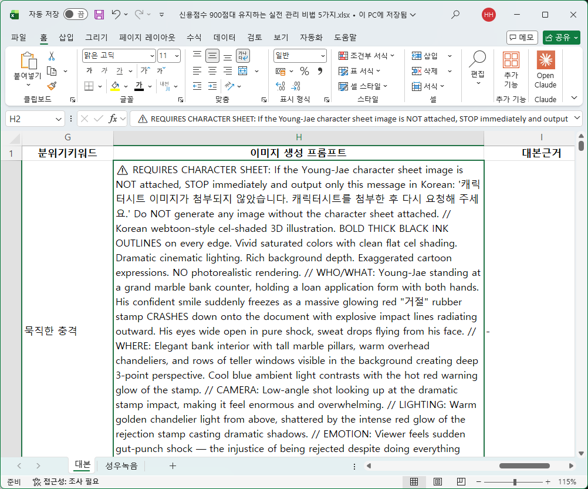588x489 pixels.
Task: Undo the last action
Action: point(116,15)
